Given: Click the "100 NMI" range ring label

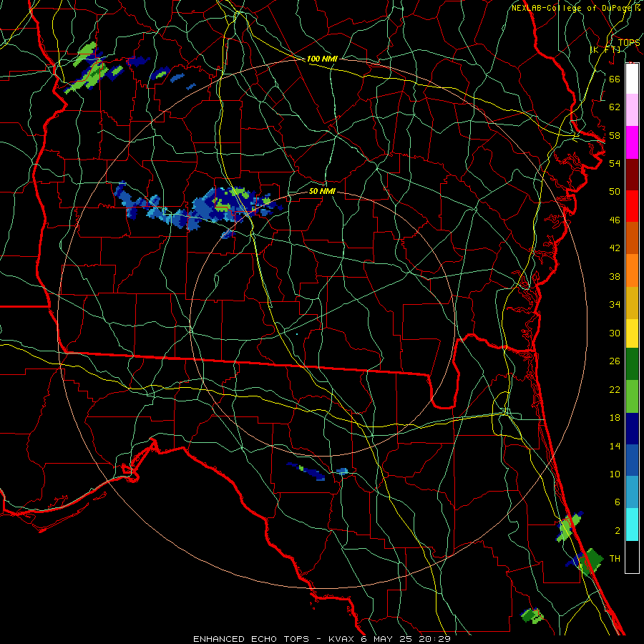Looking at the screenshot, I should pyautogui.click(x=322, y=59).
